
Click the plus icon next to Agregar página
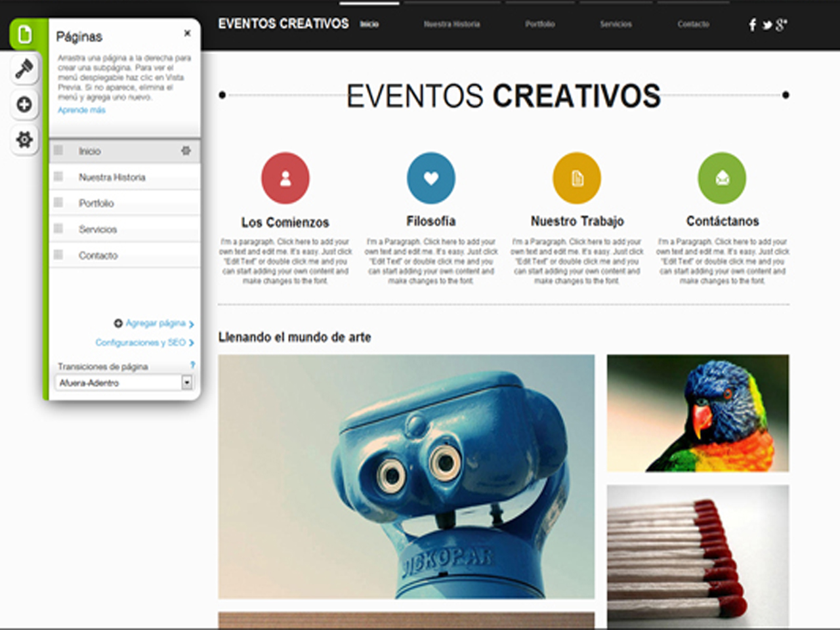[118, 323]
